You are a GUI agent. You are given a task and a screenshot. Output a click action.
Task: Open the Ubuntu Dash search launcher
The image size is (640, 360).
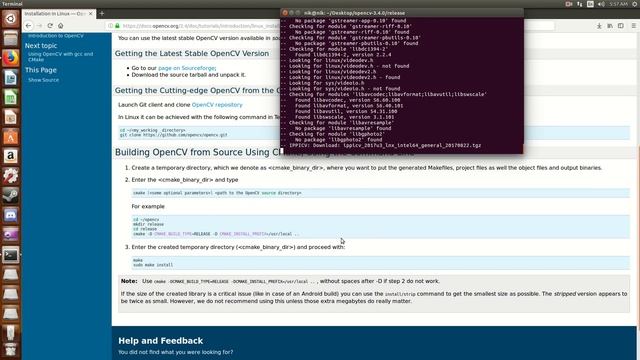click(x=11, y=19)
